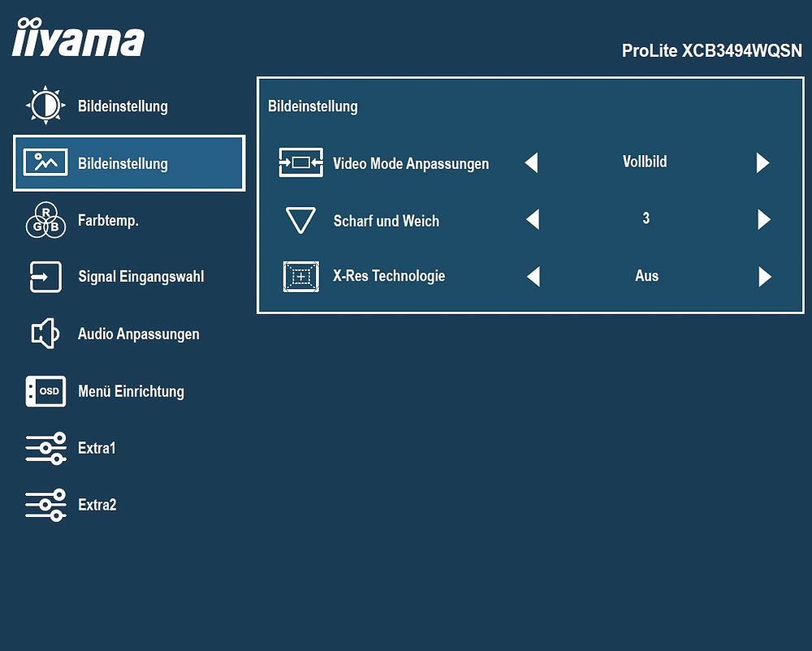The image size is (812, 651).
Task: Open the OSD icon for Menü Einrichtung
Action: (x=45, y=390)
